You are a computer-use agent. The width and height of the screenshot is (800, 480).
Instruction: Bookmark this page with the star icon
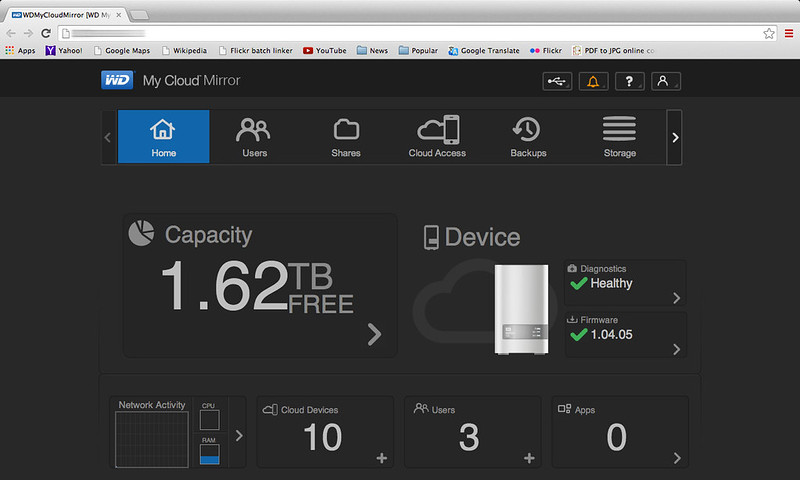tap(769, 33)
